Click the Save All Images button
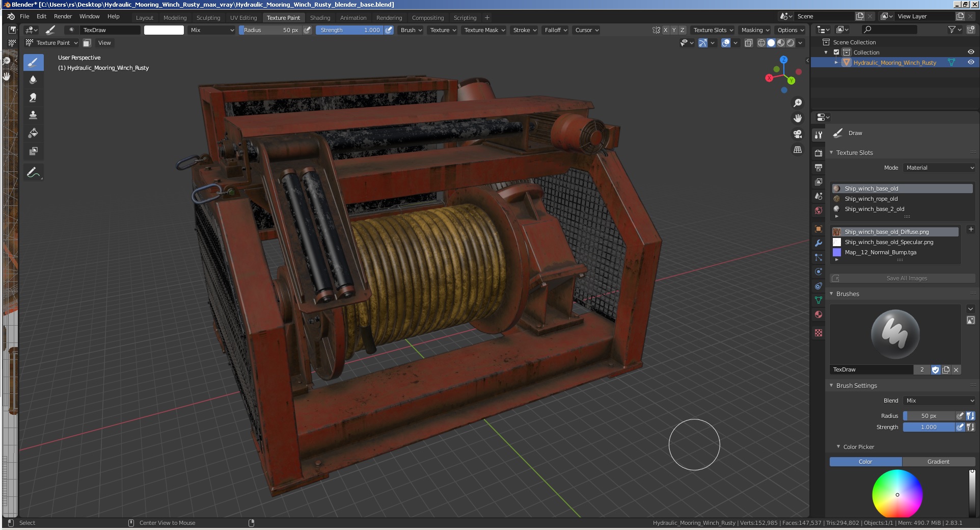Viewport: 980px width, 530px height. (x=903, y=278)
